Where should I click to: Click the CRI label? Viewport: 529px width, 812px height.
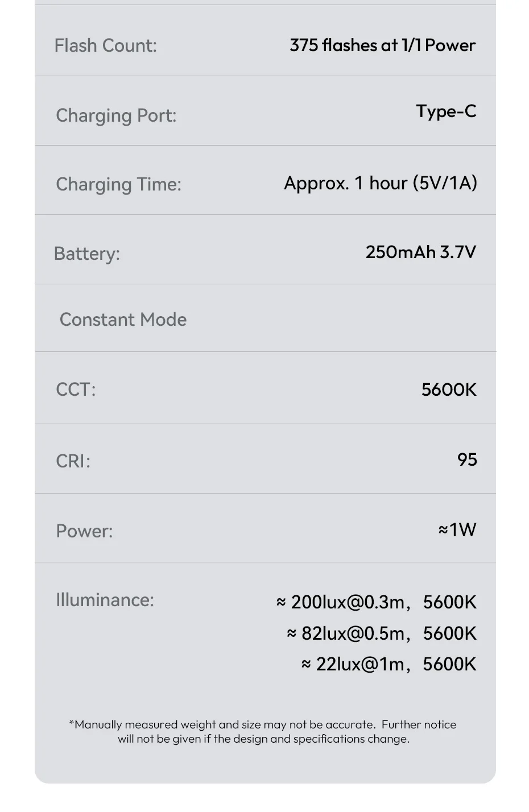point(73,461)
